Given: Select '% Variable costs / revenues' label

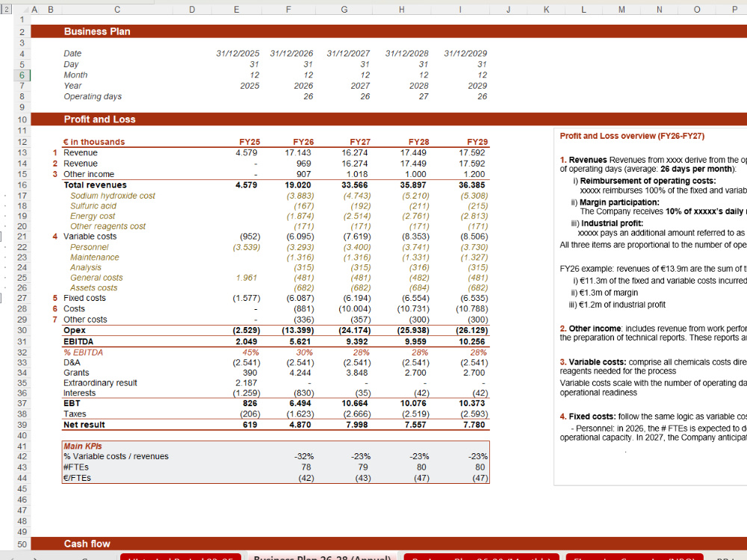Looking at the screenshot, I should 116,457.
